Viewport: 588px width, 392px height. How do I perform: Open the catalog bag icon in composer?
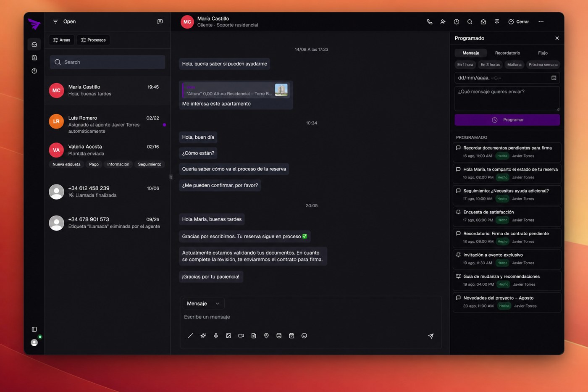(291, 336)
